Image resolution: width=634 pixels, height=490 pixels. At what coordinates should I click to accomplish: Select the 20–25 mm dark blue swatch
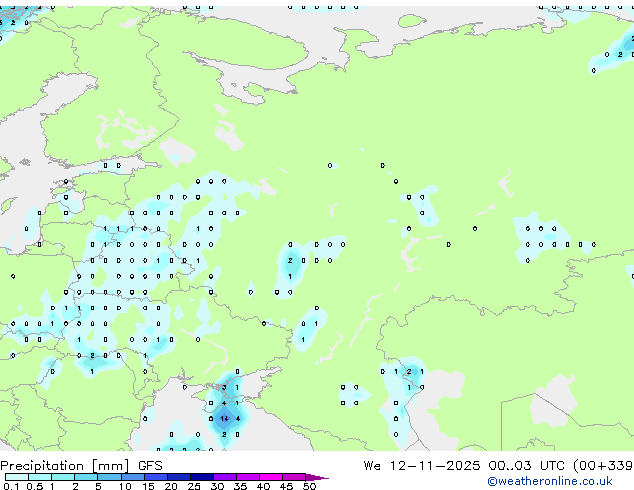[x=179, y=477]
